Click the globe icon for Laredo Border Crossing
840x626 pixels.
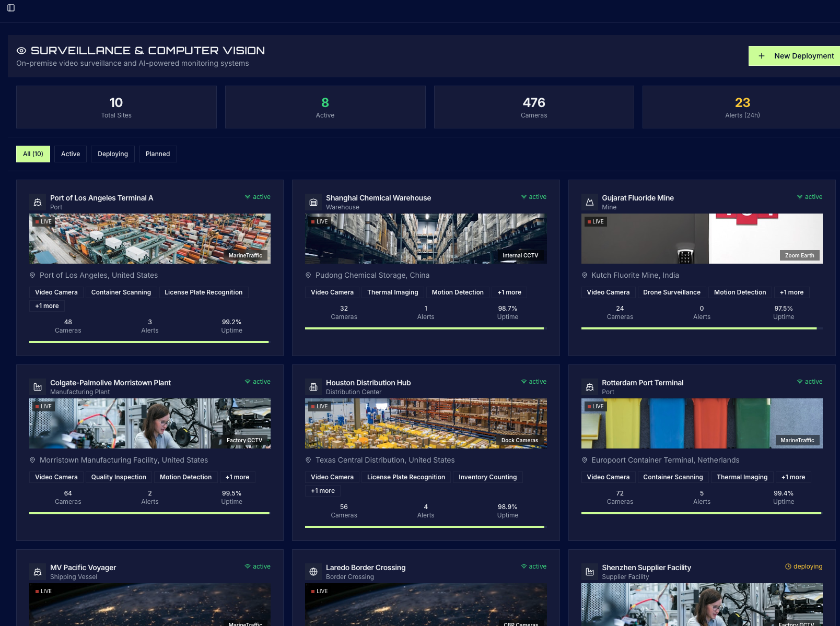pyautogui.click(x=313, y=572)
